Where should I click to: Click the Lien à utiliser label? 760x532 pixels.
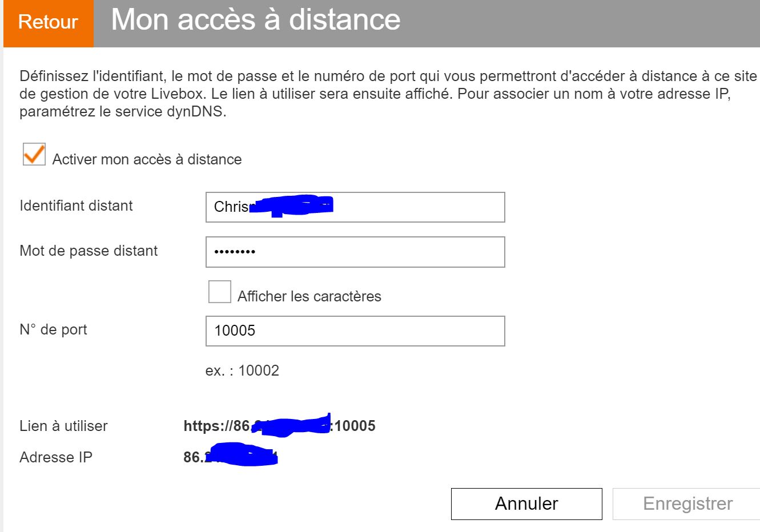63,426
